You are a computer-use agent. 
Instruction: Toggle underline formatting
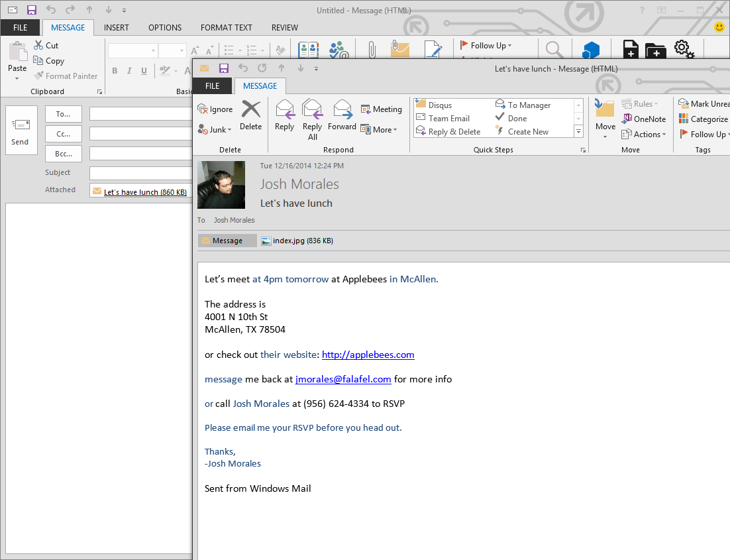(144, 70)
